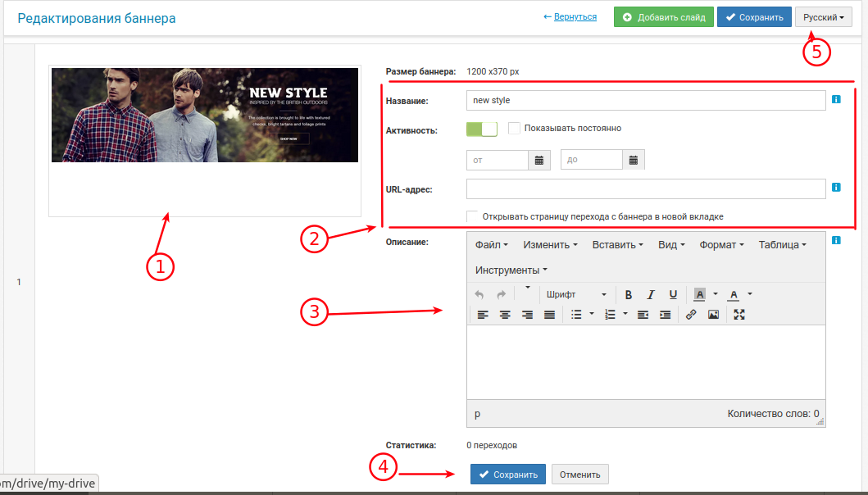868x495 pixels.
Task: Click the Redo icon in the editor
Action: (x=501, y=294)
